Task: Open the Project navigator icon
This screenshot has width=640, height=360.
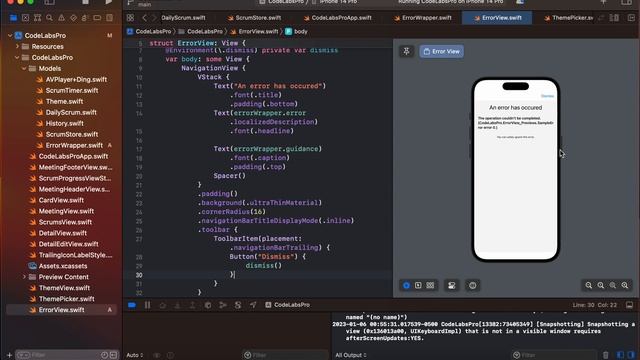Action: [13, 18]
